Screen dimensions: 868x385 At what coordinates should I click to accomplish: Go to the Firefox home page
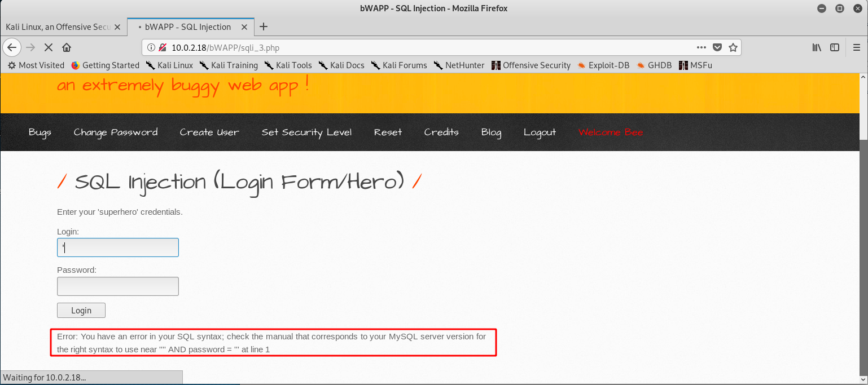coord(67,47)
